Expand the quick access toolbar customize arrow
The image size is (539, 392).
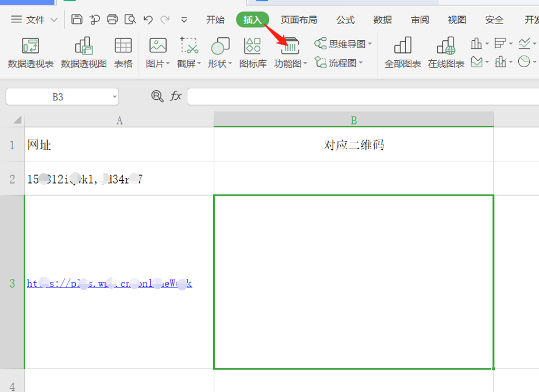point(184,20)
